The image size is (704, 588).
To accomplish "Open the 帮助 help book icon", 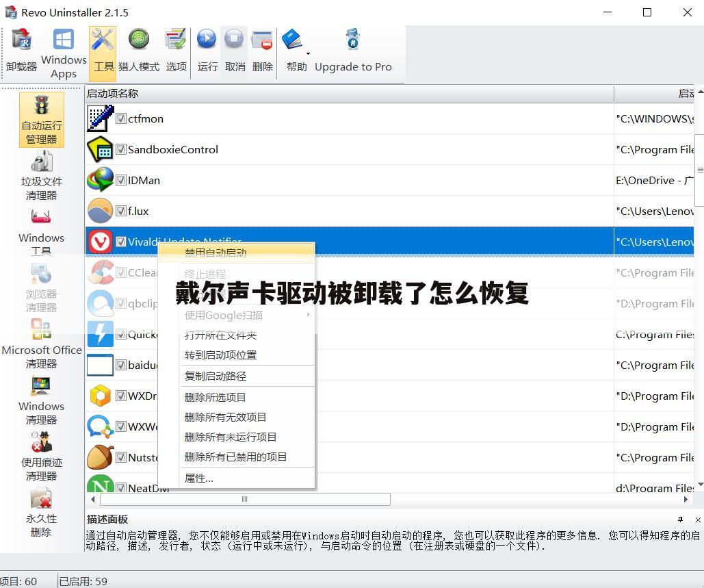I will click(294, 40).
